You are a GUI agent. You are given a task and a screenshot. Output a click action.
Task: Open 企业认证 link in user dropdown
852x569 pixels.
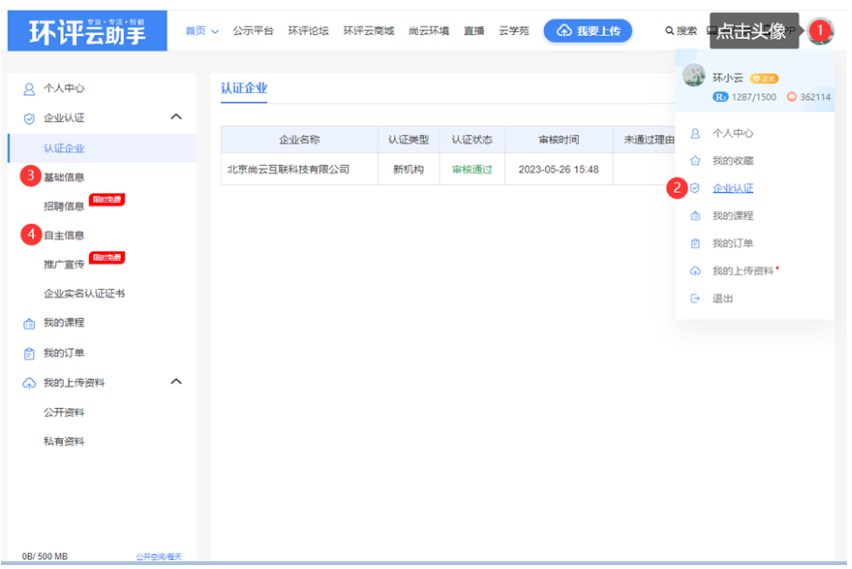(732, 188)
